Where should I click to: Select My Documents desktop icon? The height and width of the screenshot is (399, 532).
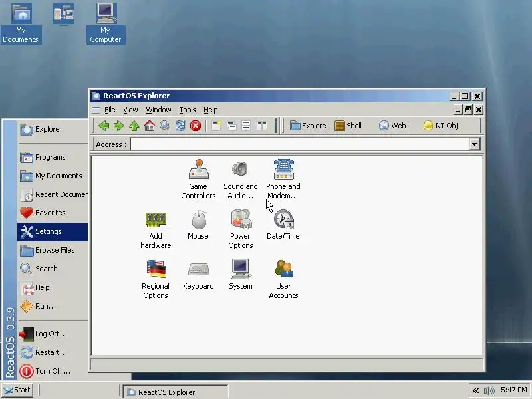[x=21, y=23]
